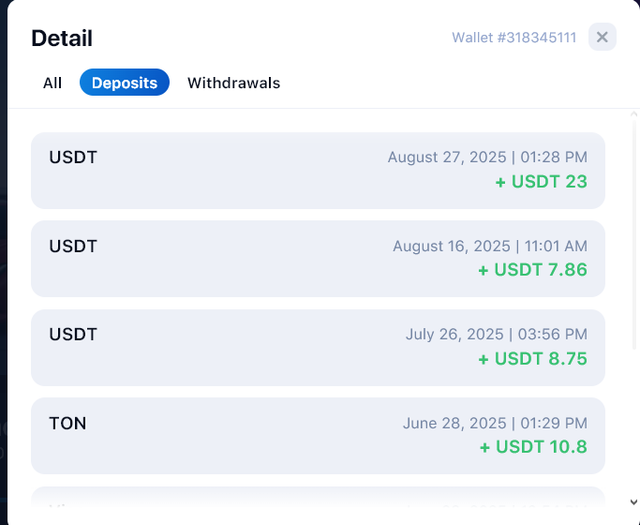Select the Deposits tab
Viewport: 640px width, 525px height.
[124, 82]
